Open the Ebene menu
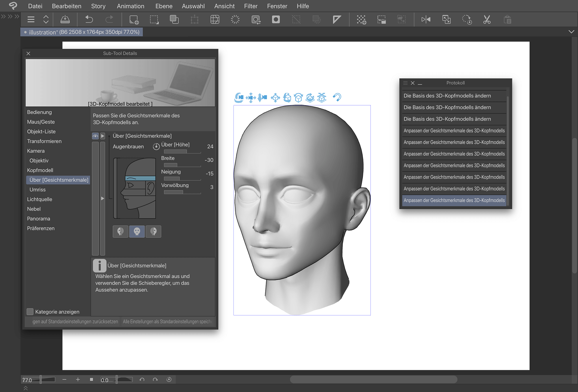This screenshot has height=392, width=578. (x=164, y=6)
